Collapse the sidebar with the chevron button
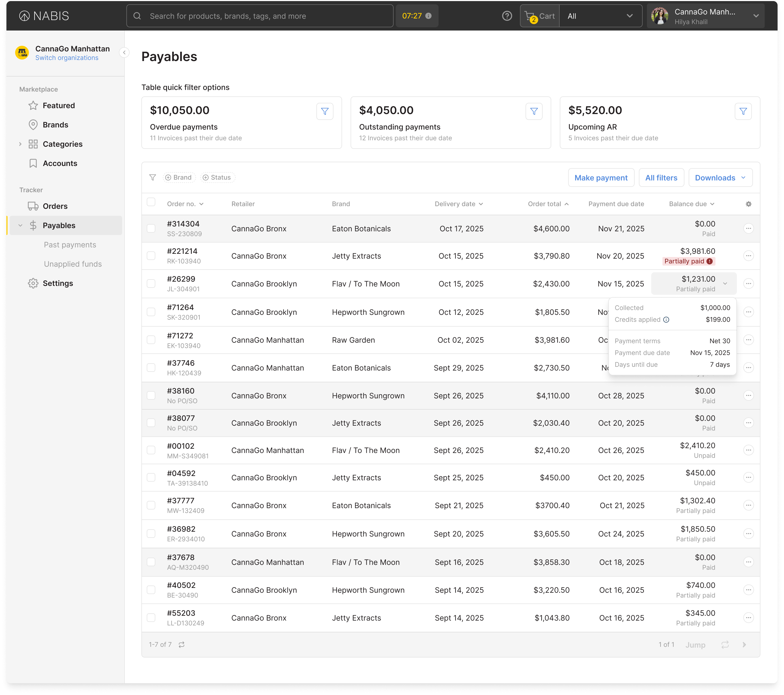Viewport: 784px width, 695px height. pos(124,52)
